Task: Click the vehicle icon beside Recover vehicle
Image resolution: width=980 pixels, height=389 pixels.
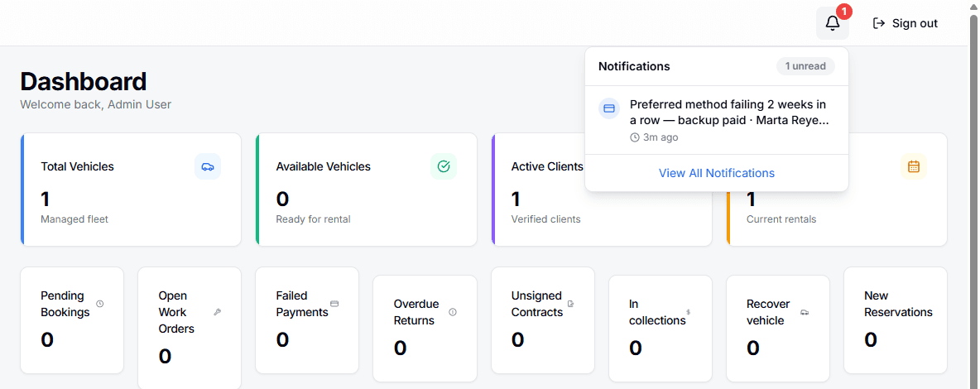Action: (805, 312)
